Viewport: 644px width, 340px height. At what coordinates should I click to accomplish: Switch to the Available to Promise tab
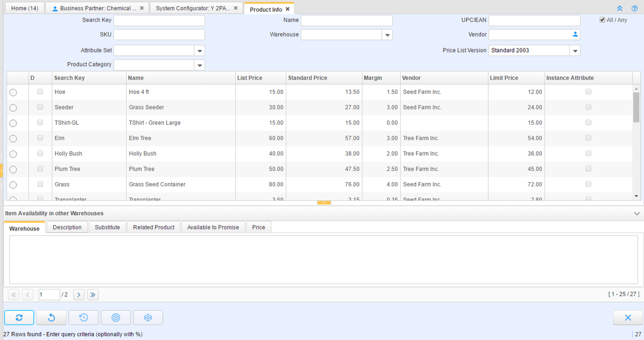coord(213,227)
